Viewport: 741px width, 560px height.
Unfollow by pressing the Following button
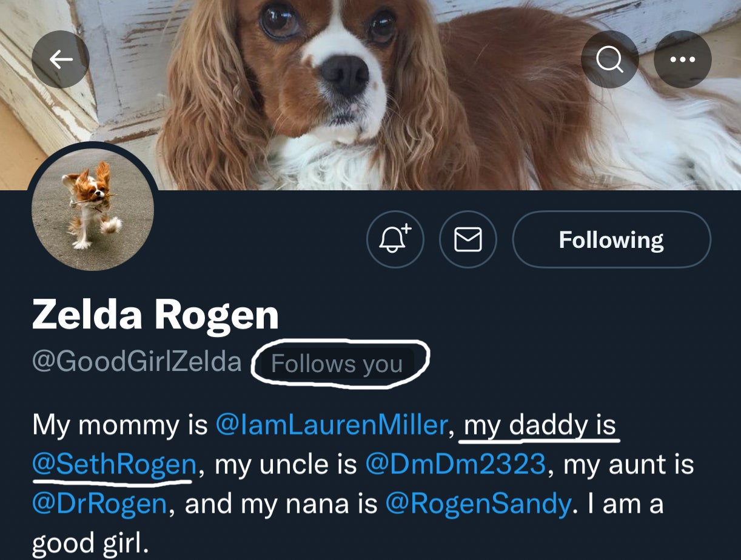611,239
